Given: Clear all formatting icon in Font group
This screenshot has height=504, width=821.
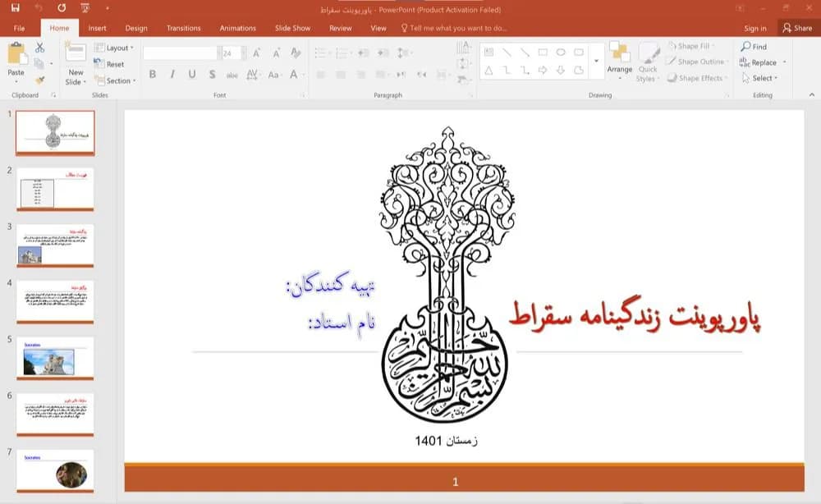Looking at the screenshot, I should click(296, 53).
